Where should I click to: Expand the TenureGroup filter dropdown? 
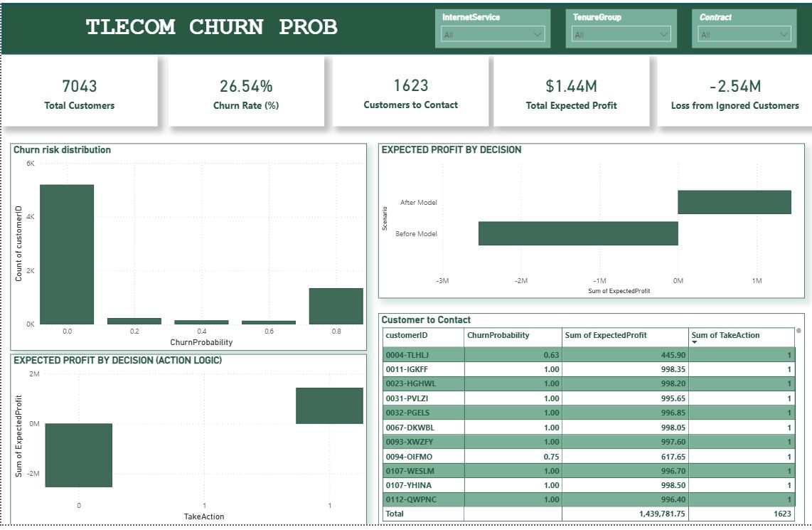665,33
